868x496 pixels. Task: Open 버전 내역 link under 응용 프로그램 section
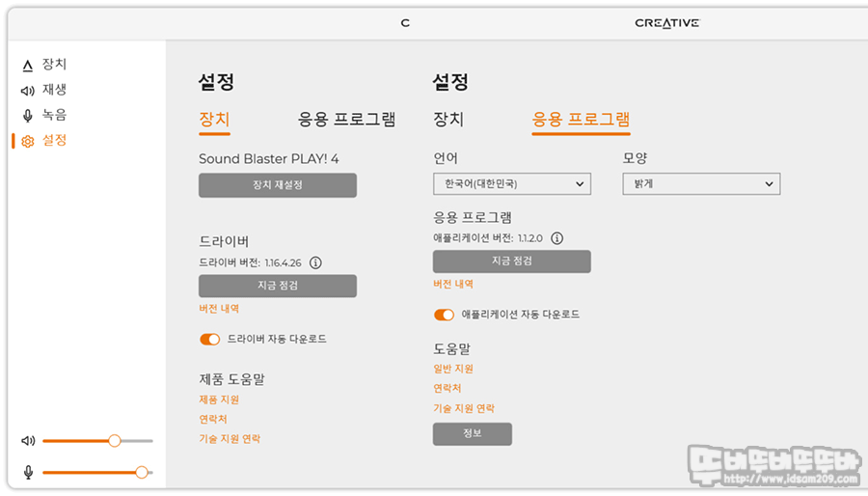click(453, 284)
